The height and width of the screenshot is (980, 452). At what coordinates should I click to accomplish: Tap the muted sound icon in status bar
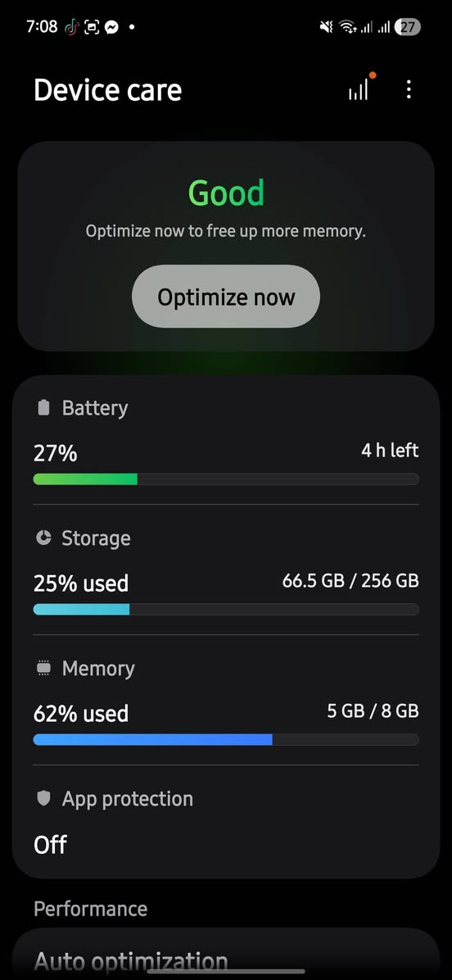tap(326, 27)
